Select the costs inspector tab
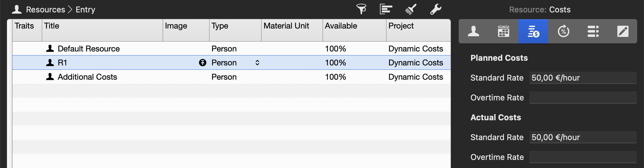The image size is (644, 168). tap(533, 31)
